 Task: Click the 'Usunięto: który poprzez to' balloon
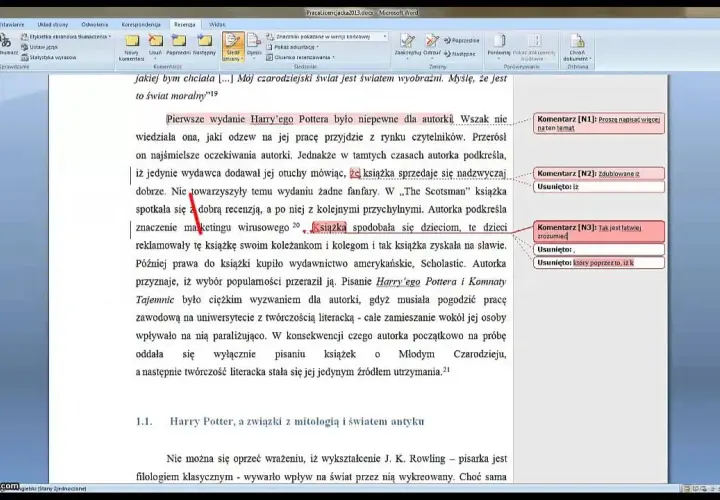[599, 263]
